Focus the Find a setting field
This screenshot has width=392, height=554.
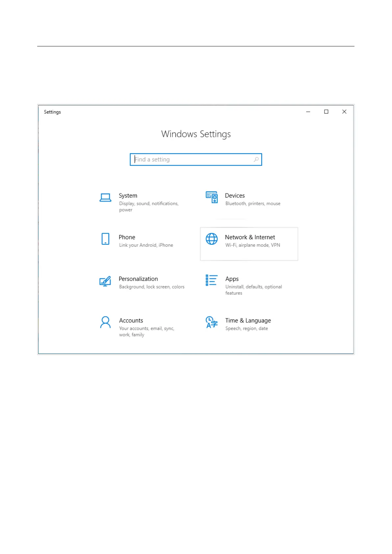[196, 160]
